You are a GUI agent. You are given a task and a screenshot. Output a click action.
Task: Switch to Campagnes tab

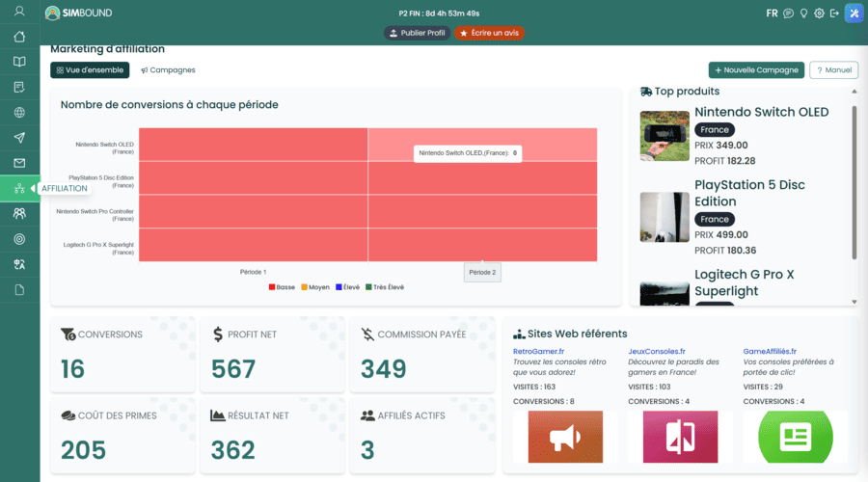(x=168, y=70)
